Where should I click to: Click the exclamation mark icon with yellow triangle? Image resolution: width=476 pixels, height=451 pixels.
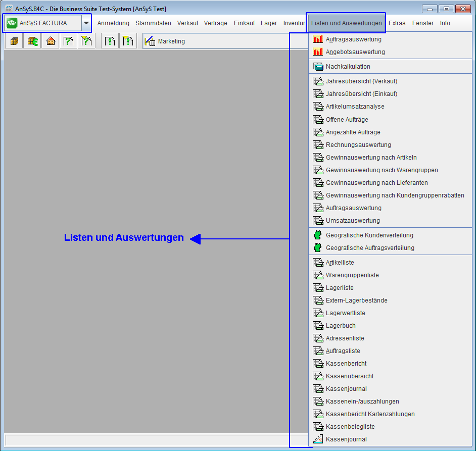[x=128, y=41]
